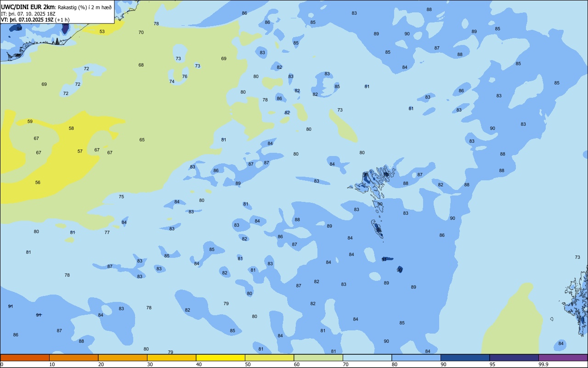Click the humidity value 77

coord(107,233)
